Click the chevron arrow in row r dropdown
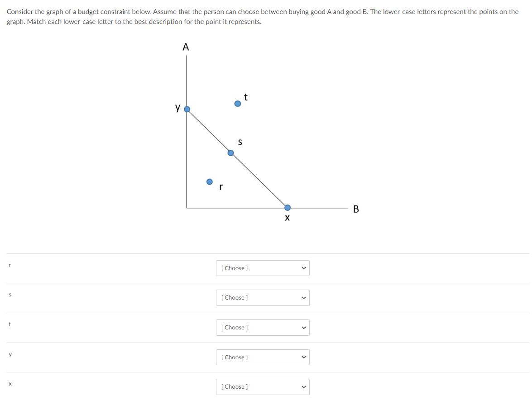This screenshot has width=532, height=405. tap(304, 268)
